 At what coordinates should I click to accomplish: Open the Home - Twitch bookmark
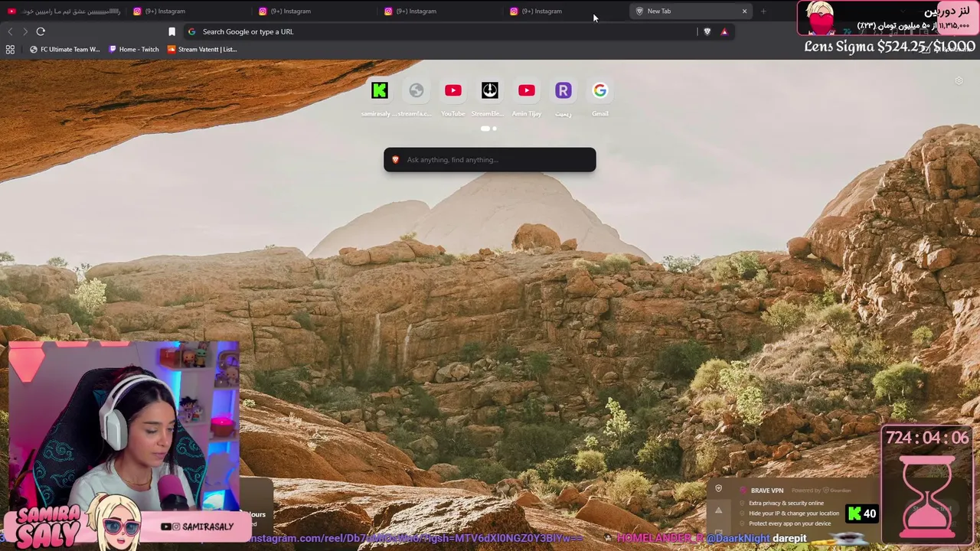click(134, 49)
